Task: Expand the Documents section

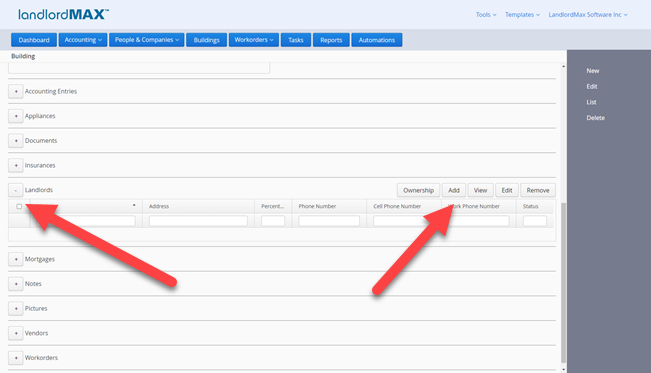Action: tap(16, 141)
